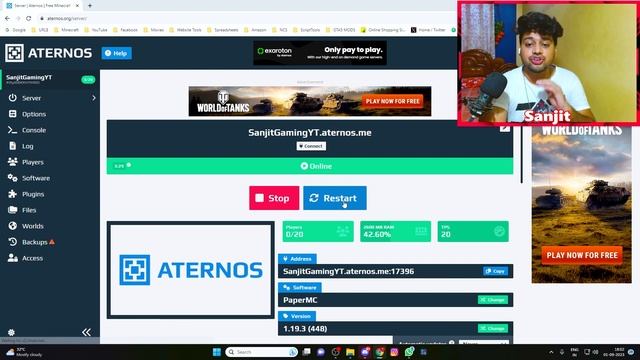The height and width of the screenshot is (360, 640).
Task: Open the Home / Twitter bookmark
Action: (x=428, y=30)
